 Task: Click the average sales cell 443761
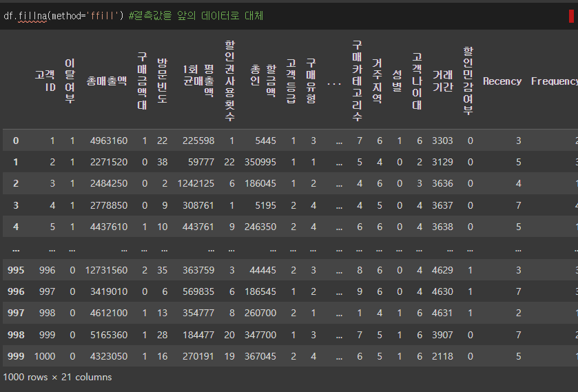point(198,227)
